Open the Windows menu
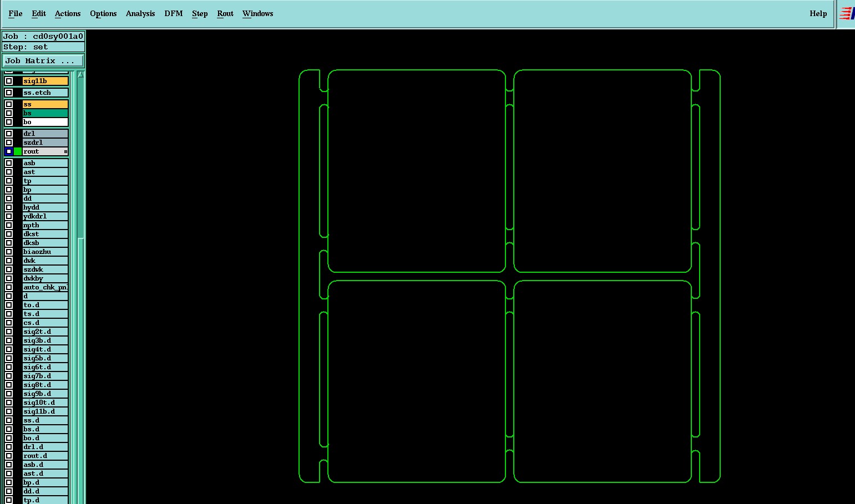The image size is (855, 504). [x=258, y=13]
